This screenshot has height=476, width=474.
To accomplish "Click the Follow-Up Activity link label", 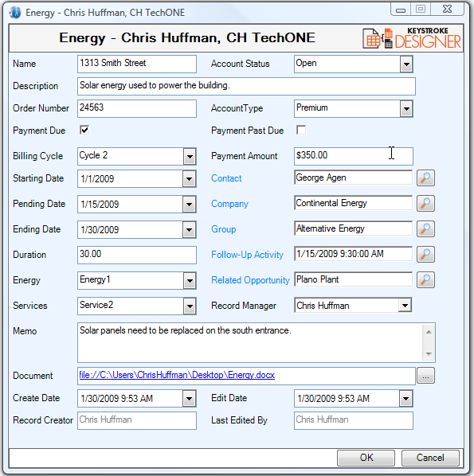I will 247,255.
